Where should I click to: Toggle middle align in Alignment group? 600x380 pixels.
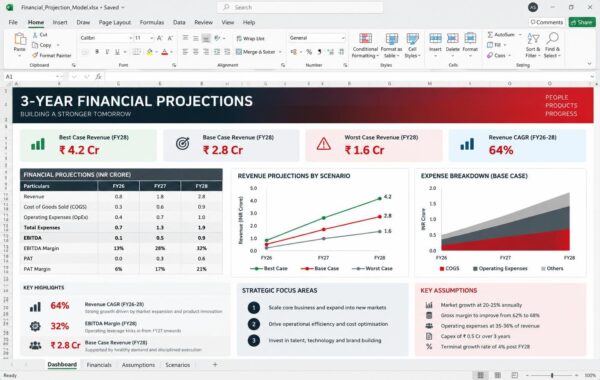click(x=196, y=38)
